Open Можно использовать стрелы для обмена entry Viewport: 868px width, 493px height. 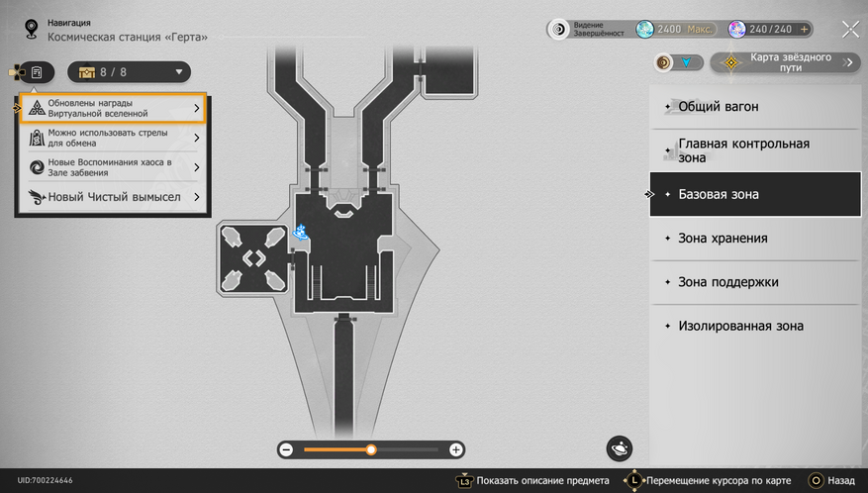pos(113,138)
